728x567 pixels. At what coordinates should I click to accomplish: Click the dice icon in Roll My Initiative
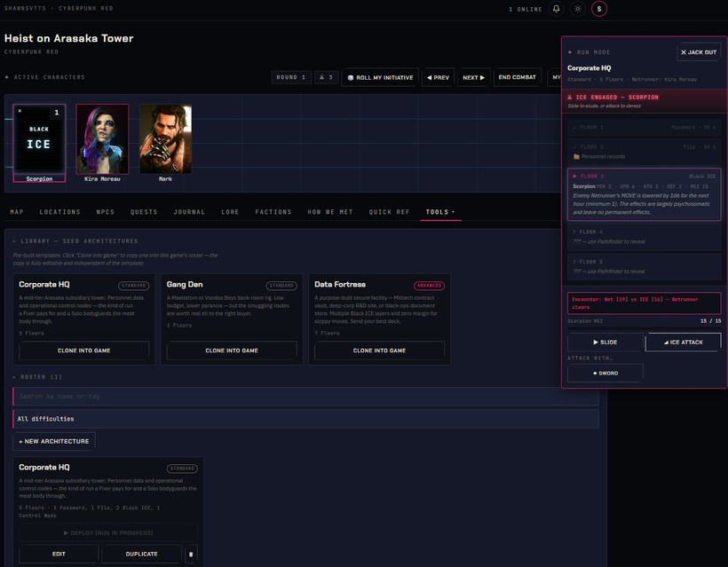[351, 78]
